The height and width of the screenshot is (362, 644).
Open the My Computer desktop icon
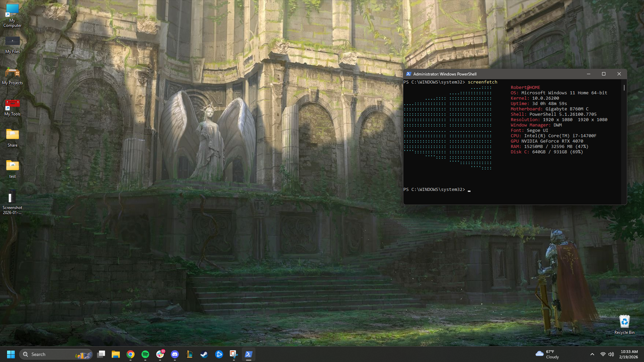tap(12, 15)
